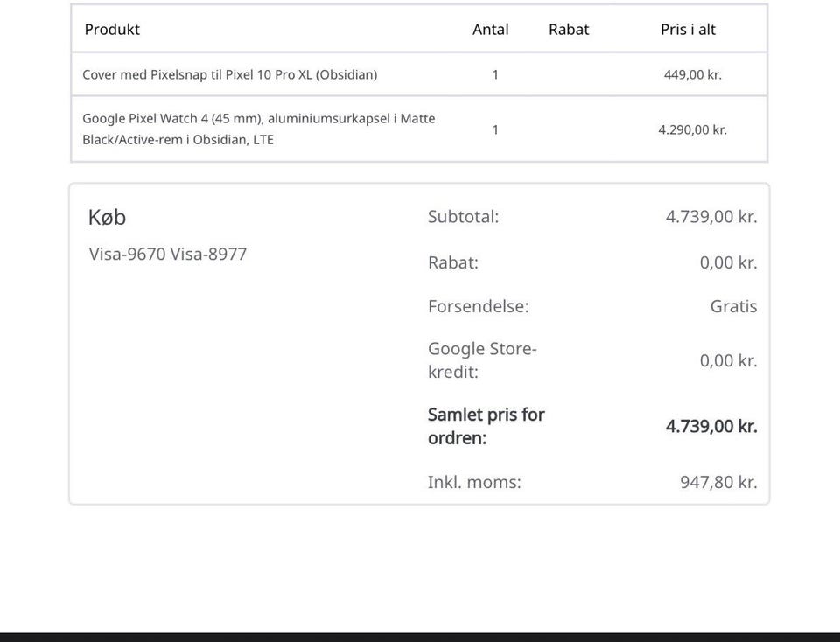
Task: Click the quantity for the Pixelsnap cover
Action: click(495, 75)
